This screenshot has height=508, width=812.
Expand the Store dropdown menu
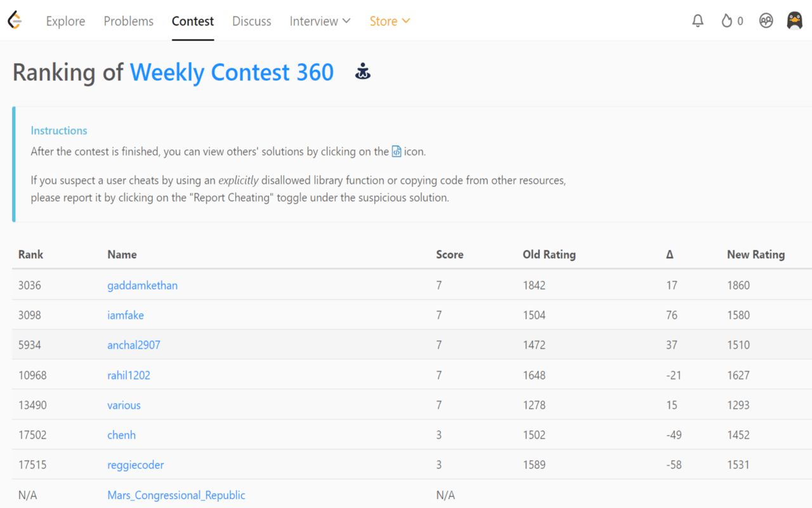390,21
